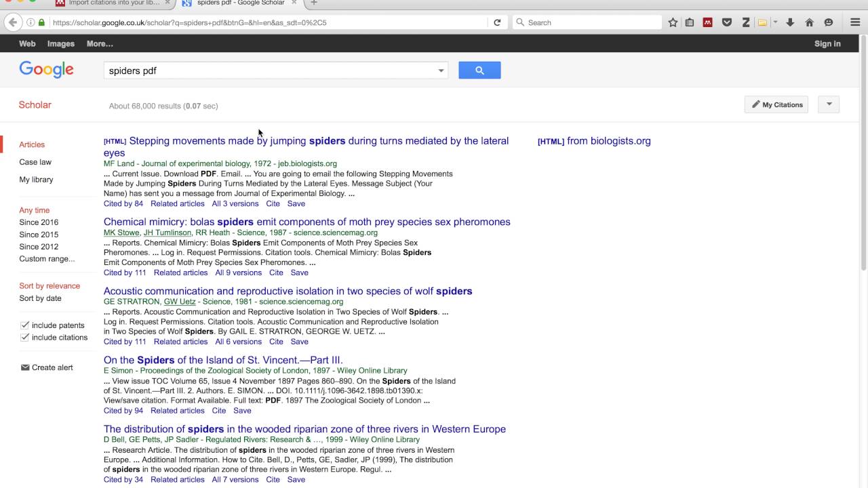This screenshot has width=868, height=488.
Task: Toggle the 'include patents' checkbox
Action: (x=25, y=325)
